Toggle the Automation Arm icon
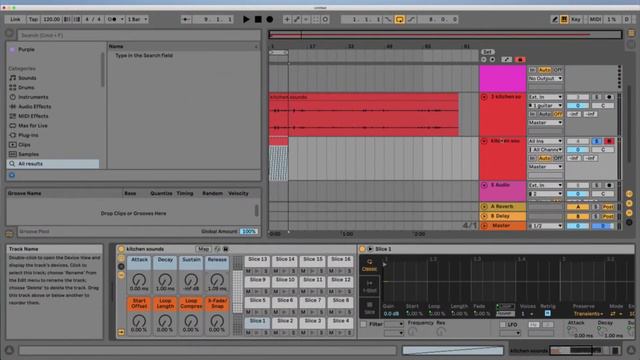Screen dimensions: 640x360 coord(297,19)
